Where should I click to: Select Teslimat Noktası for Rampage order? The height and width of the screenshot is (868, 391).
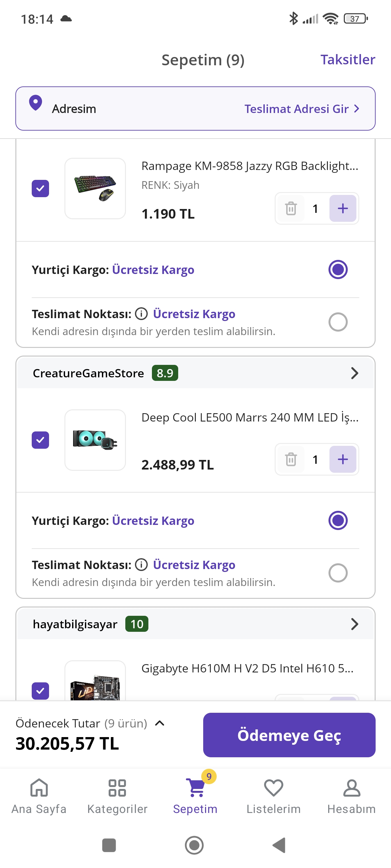[x=338, y=322]
